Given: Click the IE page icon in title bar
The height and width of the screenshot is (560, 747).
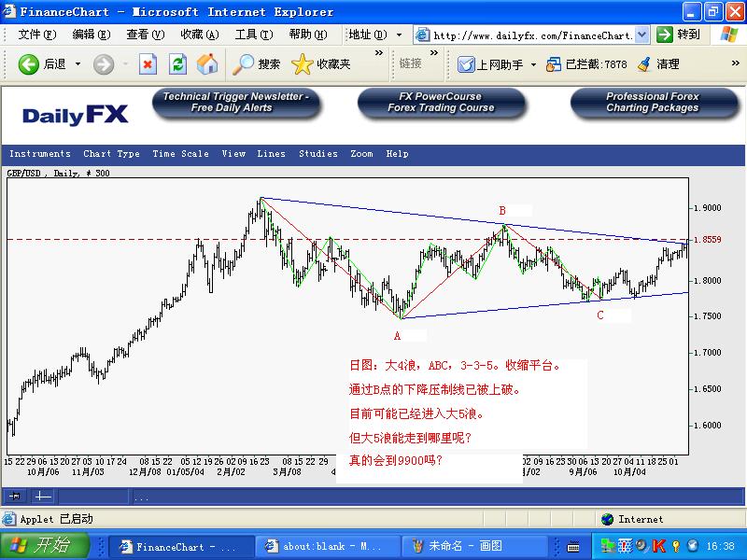Looking at the screenshot, I should [x=9, y=11].
